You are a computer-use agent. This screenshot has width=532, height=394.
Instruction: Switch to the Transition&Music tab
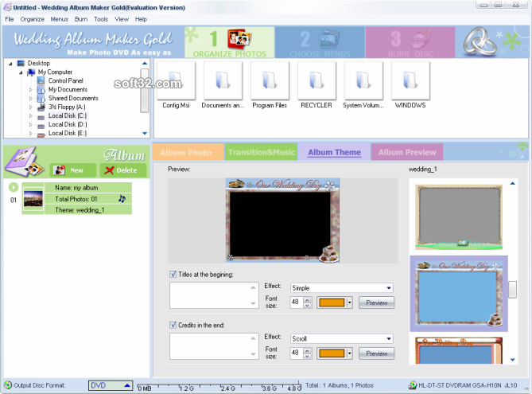pyautogui.click(x=262, y=152)
